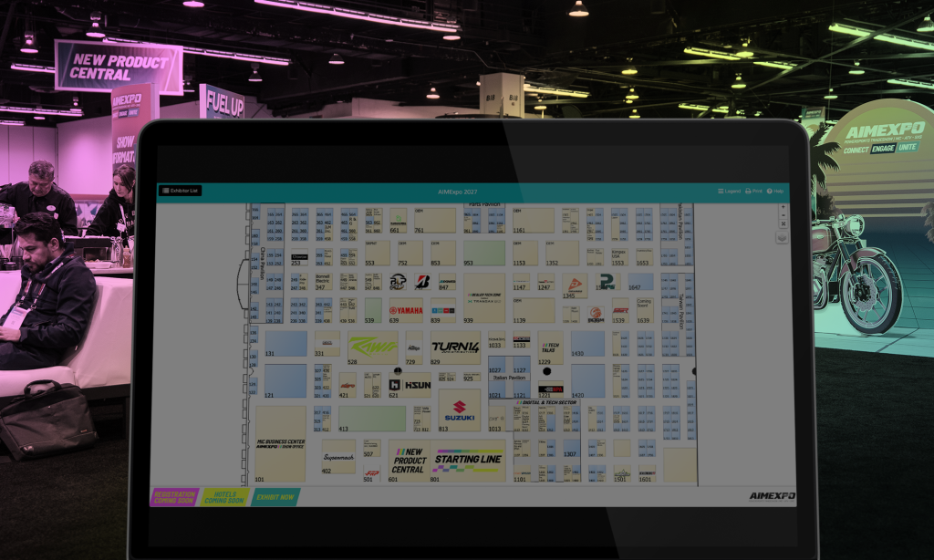Select booth 421
The height and width of the screenshot is (560, 934).
click(348, 386)
